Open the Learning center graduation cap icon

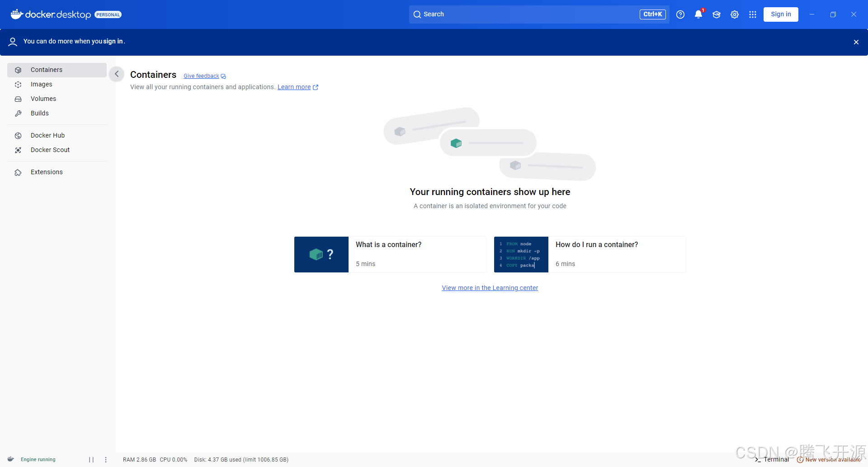pos(717,14)
